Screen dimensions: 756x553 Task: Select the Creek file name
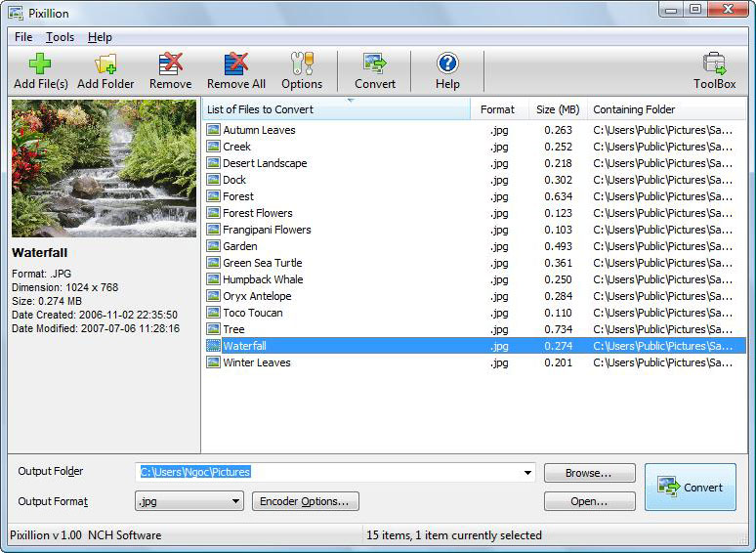tap(236, 147)
